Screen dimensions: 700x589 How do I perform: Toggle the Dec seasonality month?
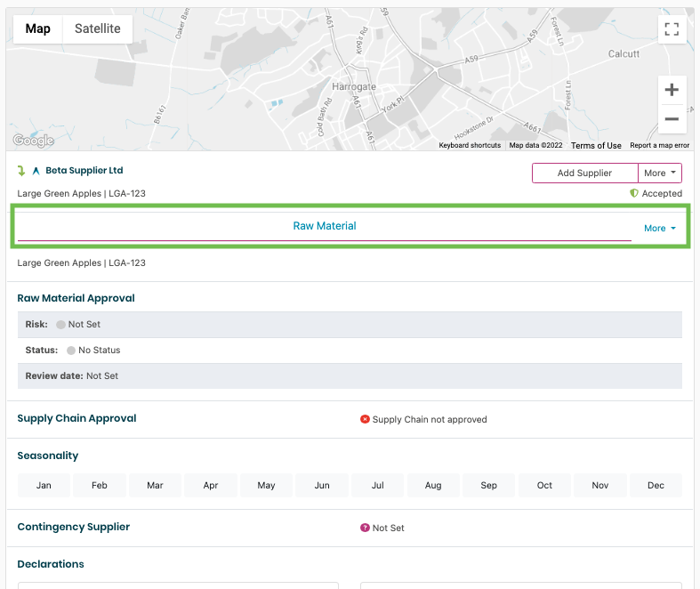tap(656, 485)
